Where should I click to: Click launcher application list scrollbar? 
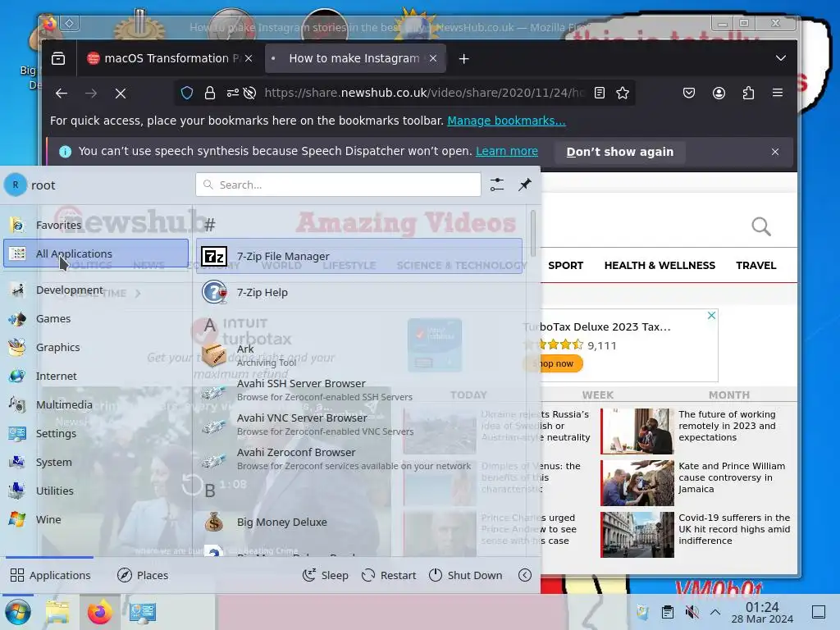point(532,234)
